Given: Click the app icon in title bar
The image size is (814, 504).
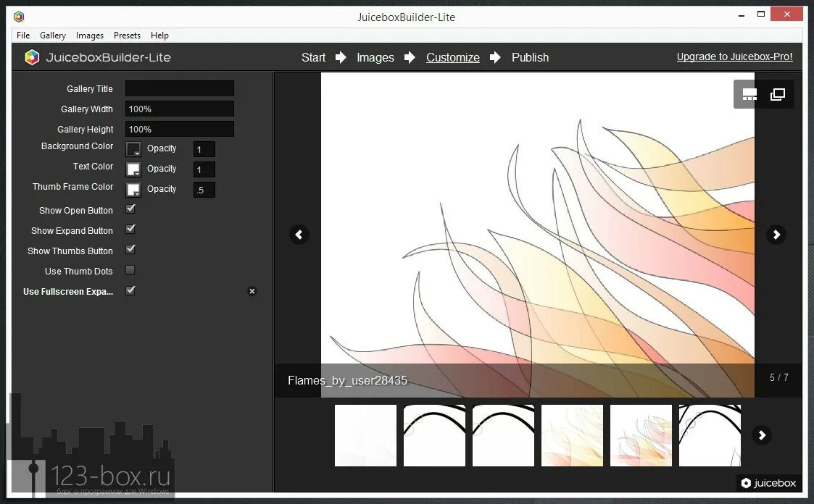Looking at the screenshot, I should point(19,17).
